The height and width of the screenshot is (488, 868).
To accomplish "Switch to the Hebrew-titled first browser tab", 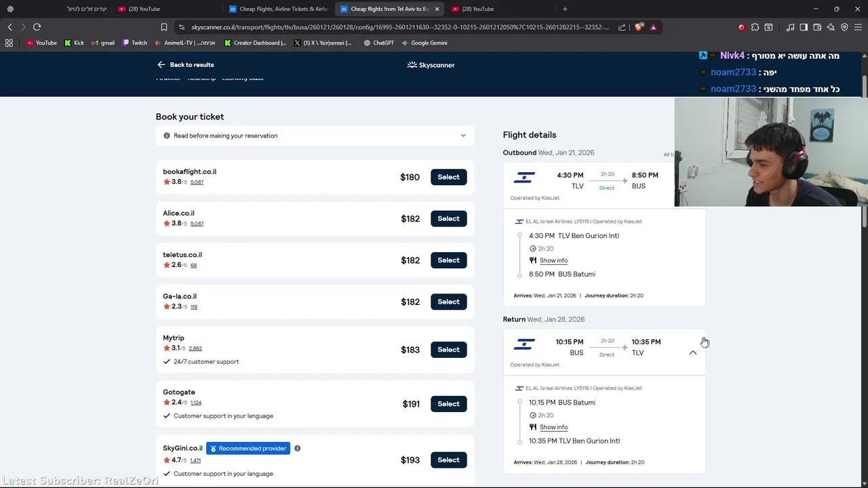I will pyautogui.click(x=57, y=9).
